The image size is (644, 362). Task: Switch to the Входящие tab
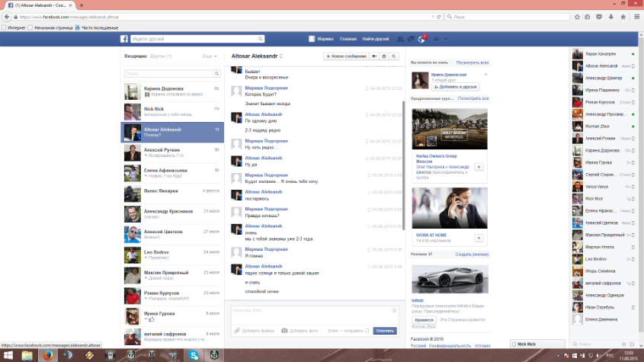pyautogui.click(x=136, y=56)
